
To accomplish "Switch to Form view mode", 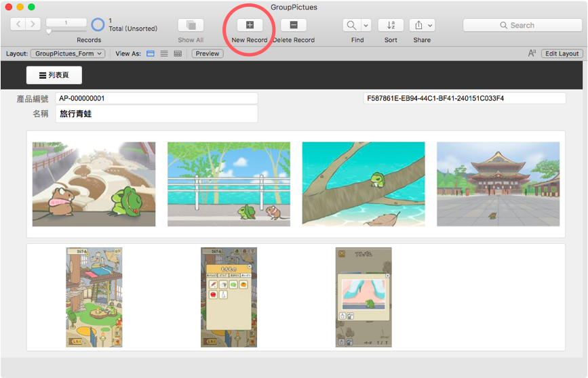I will (151, 54).
